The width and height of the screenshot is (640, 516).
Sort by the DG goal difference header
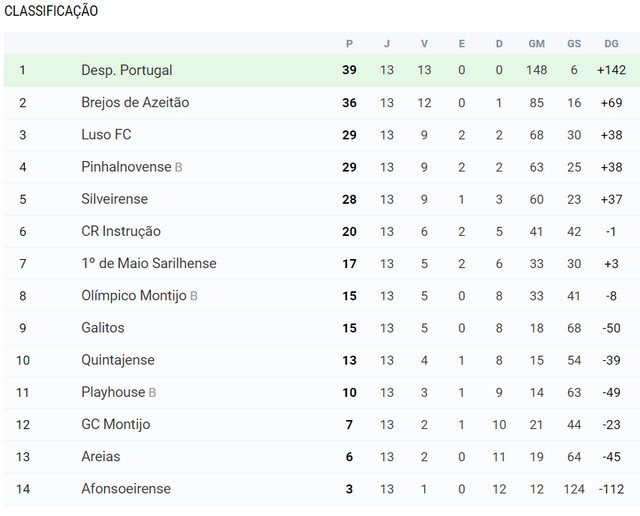[x=611, y=44]
